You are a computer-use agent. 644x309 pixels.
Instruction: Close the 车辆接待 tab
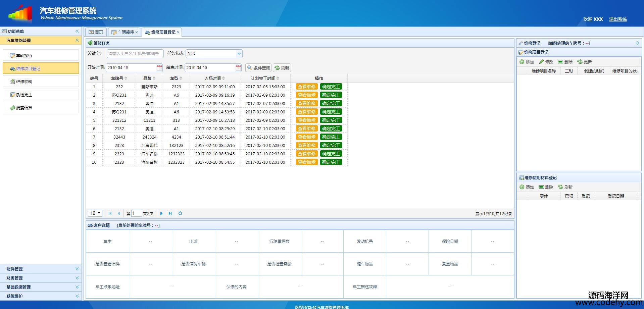137,32
